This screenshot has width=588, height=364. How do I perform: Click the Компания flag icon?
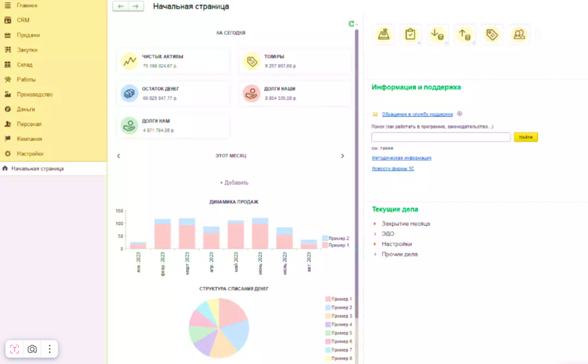tap(8, 139)
